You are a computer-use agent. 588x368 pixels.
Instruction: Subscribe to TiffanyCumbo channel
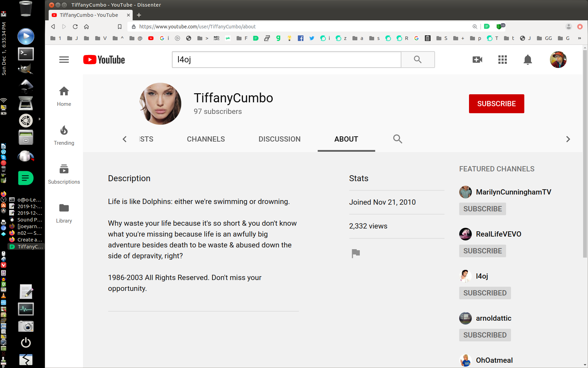[496, 104]
